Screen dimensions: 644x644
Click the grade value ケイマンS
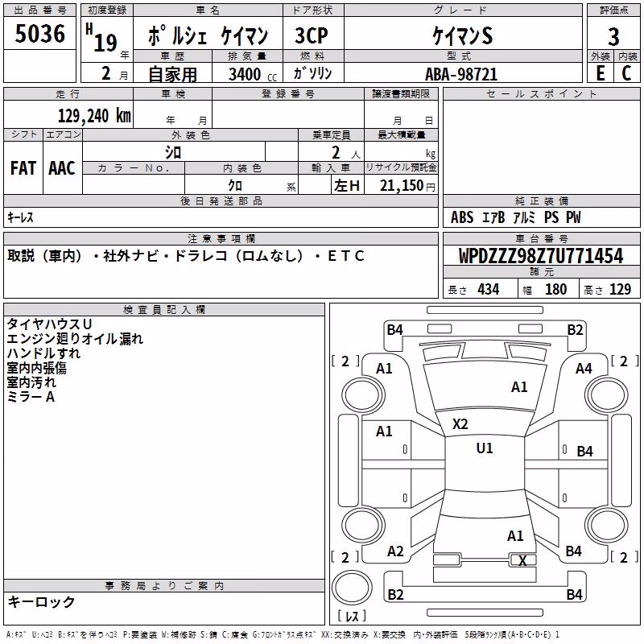[x=462, y=35]
